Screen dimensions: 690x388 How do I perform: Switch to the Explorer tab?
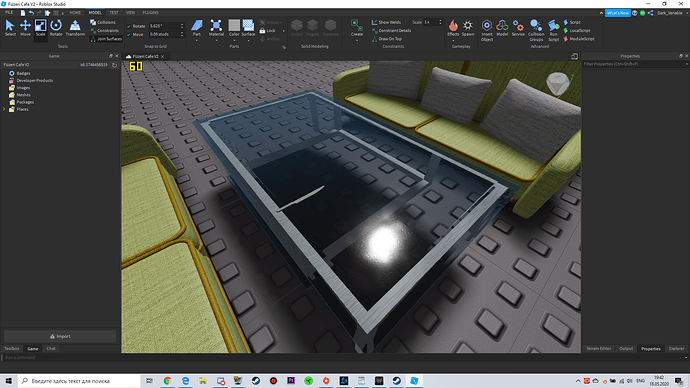click(676, 348)
